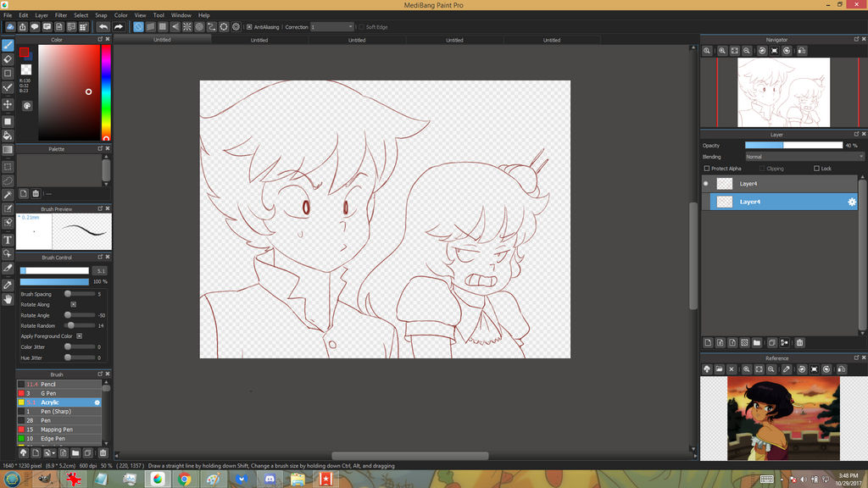Open the Filter menu
This screenshot has width=868, height=488.
click(x=61, y=15)
